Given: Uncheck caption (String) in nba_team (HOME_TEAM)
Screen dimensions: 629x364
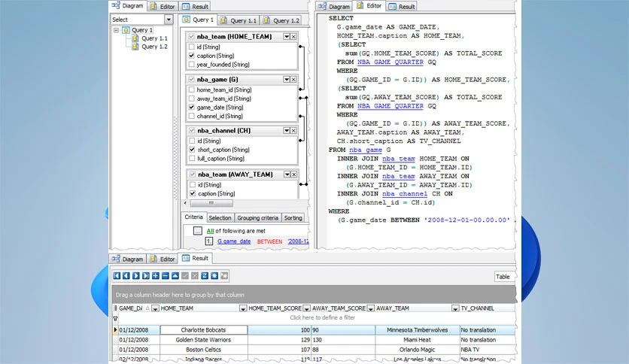Looking at the screenshot, I should [192, 56].
